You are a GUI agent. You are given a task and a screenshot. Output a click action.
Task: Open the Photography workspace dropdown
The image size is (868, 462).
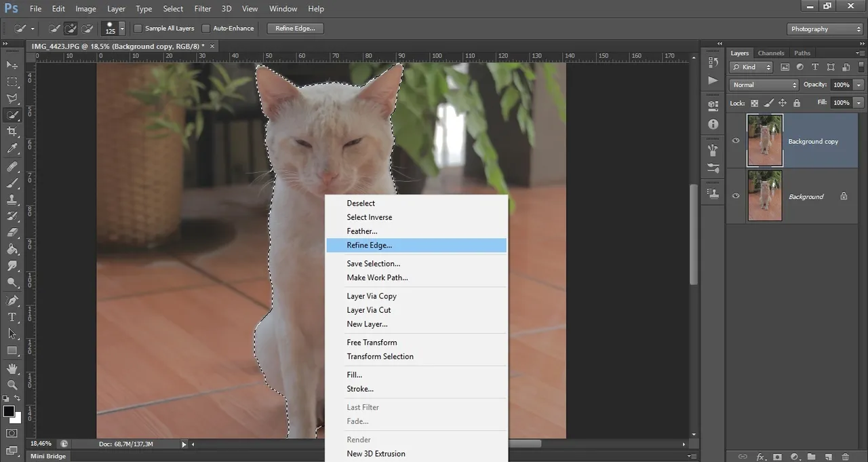tap(825, 28)
